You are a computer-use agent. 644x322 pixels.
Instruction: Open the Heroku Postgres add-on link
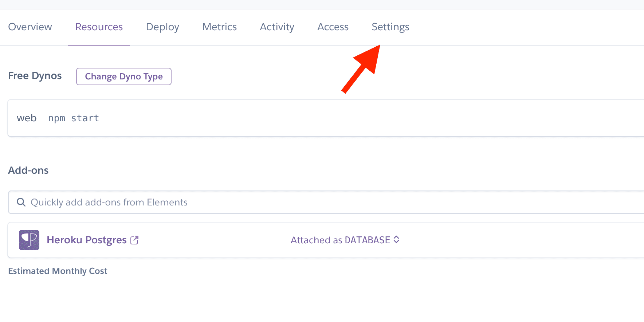click(x=87, y=240)
